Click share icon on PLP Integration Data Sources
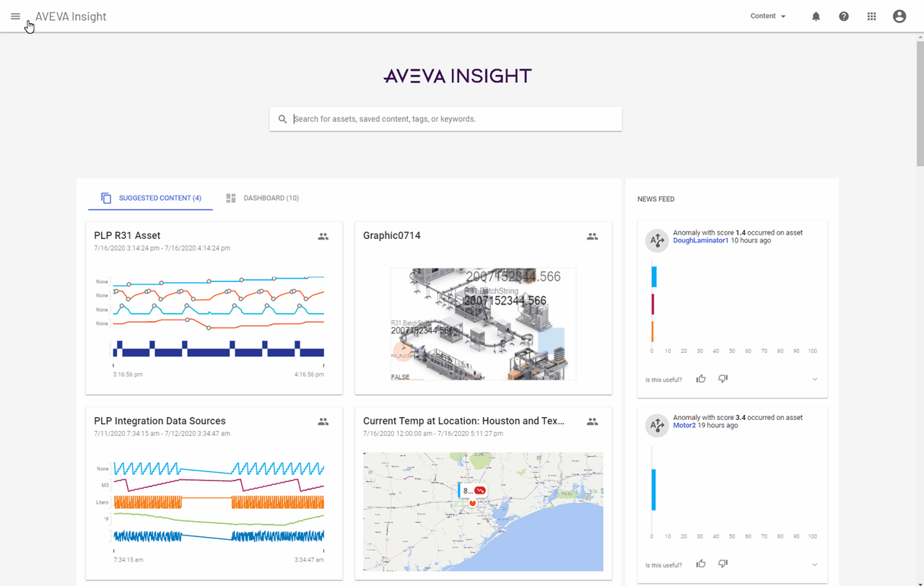 323,421
